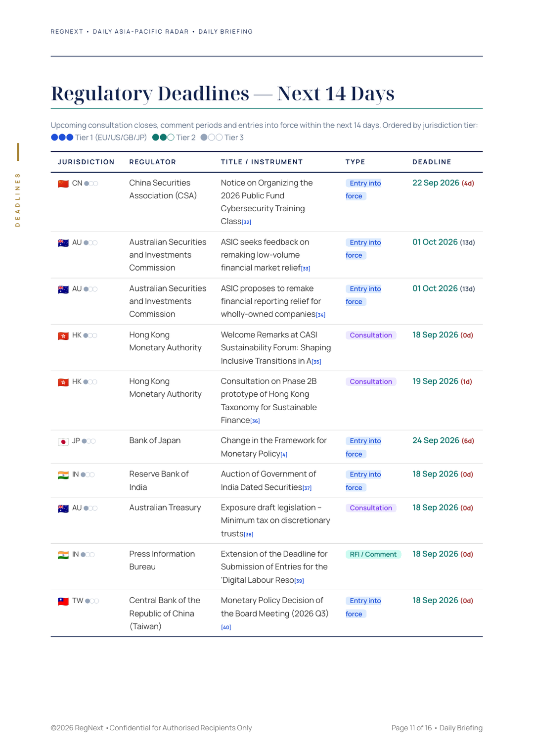Viewport: 534px width, 756px height.
Task: Click title 'Exposure draft legislation – Minimum tax on discretionary trusts'
Action: 275,520
